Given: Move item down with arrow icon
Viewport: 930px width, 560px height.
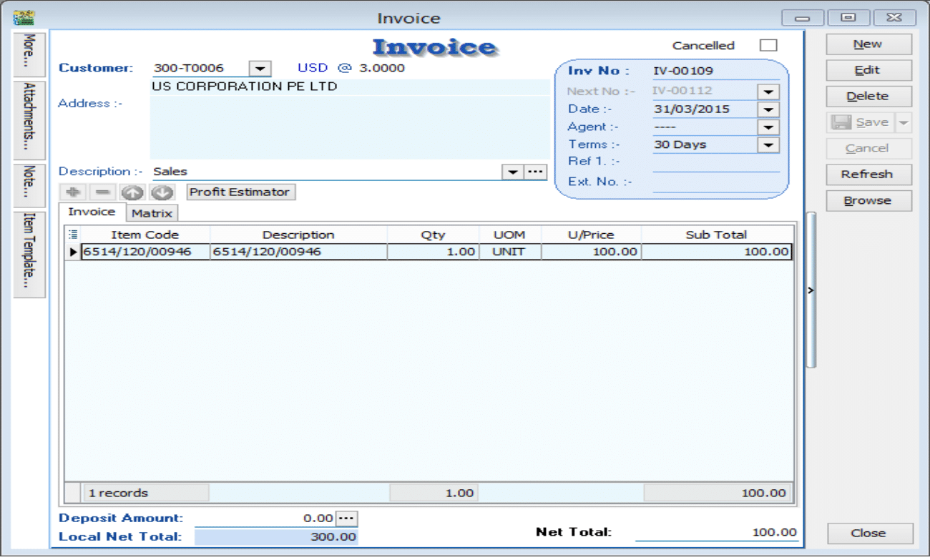Looking at the screenshot, I should tap(162, 192).
